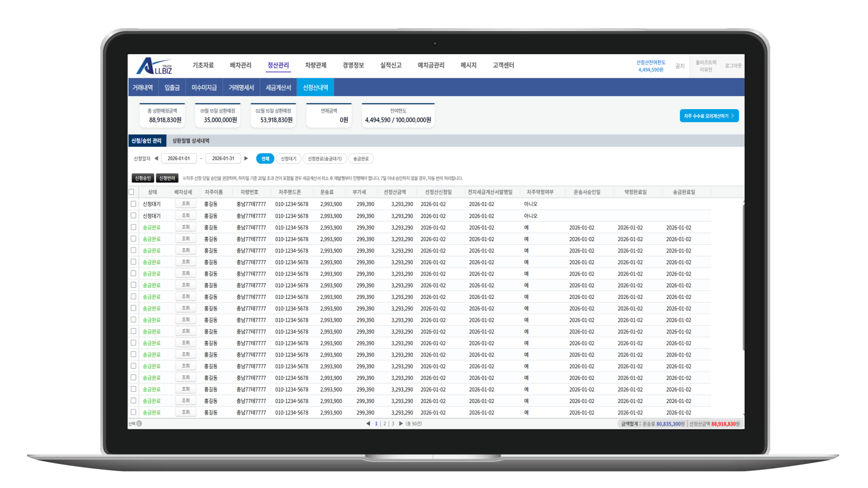Open the start date field 2026-01-01
This screenshot has height=488, width=868.
(x=179, y=158)
